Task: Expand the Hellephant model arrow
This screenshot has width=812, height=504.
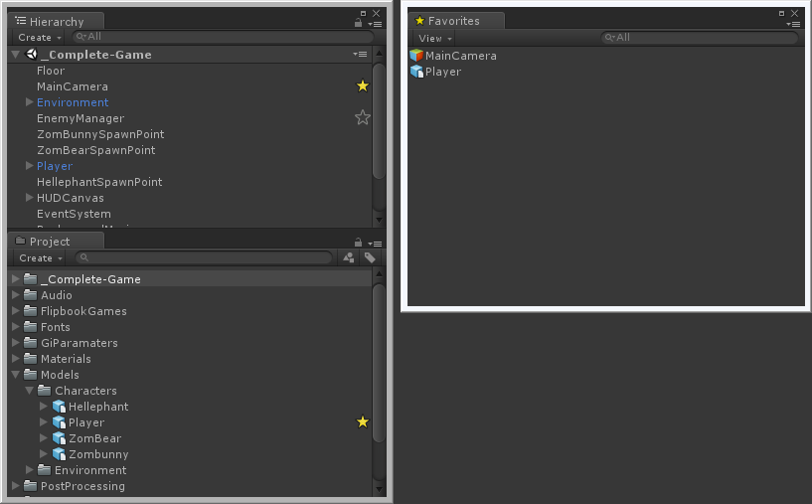Action: click(44, 407)
